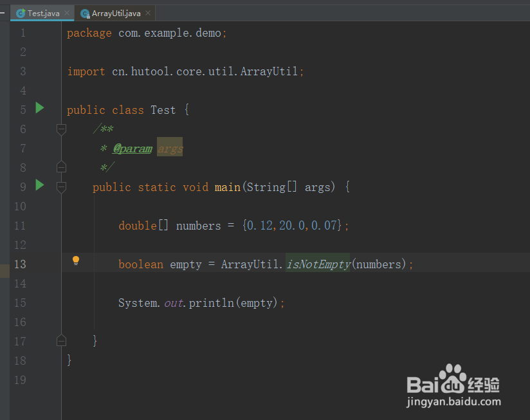This screenshot has width=530, height=420.
Task: Run the Test class from line 5
Action: click(40, 108)
